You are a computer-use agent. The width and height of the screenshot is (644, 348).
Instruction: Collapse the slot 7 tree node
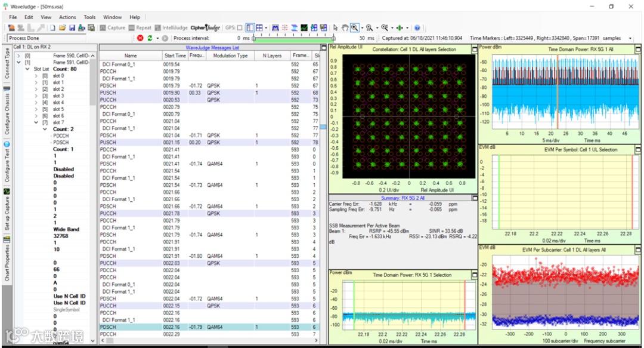coord(36,122)
